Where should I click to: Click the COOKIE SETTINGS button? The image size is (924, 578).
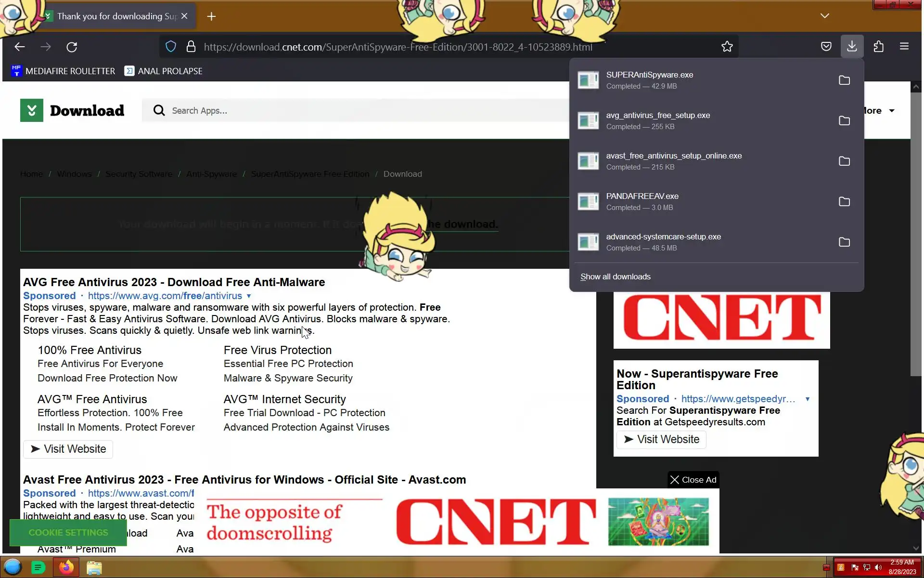[68, 533]
